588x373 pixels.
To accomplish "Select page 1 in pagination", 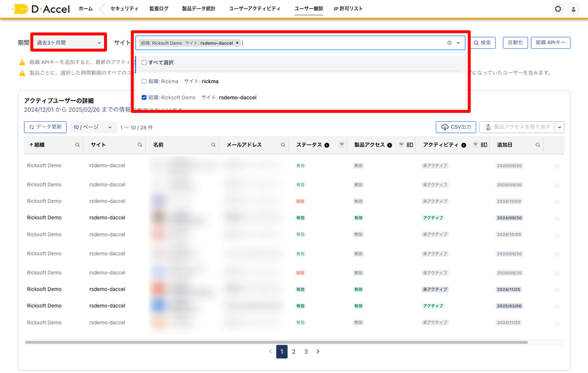I will click(282, 352).
